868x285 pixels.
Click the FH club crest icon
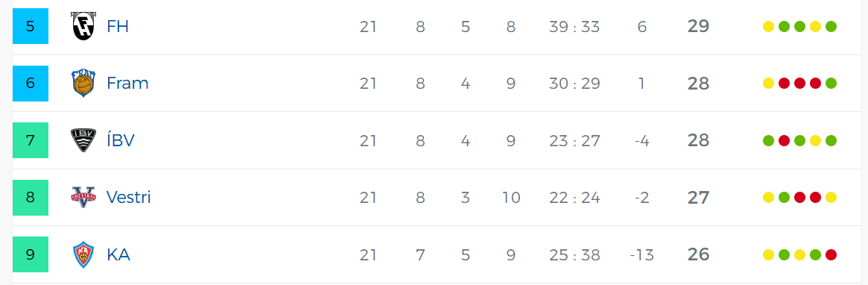tap(83, 26)
